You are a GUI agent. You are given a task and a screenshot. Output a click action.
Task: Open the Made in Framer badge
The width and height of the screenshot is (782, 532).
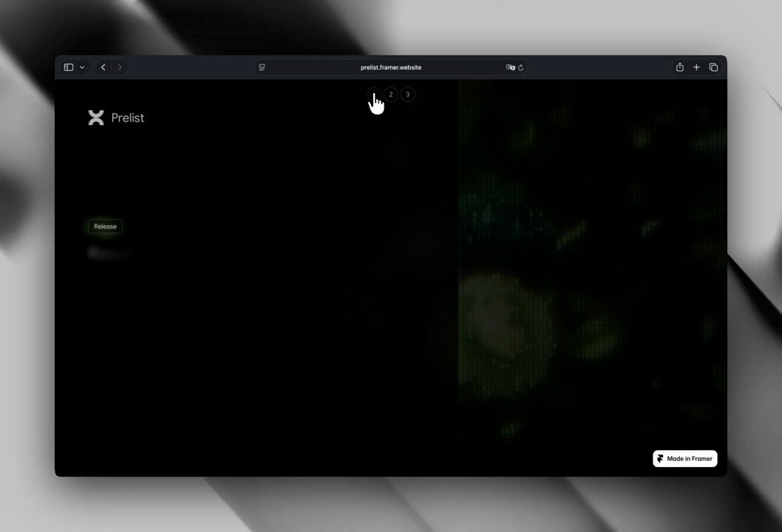684,459
